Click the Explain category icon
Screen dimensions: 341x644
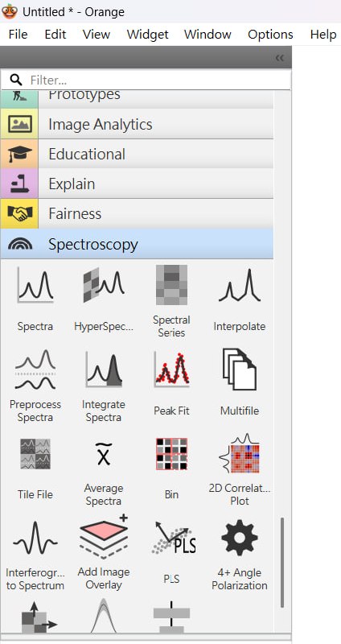coord(19,184)
